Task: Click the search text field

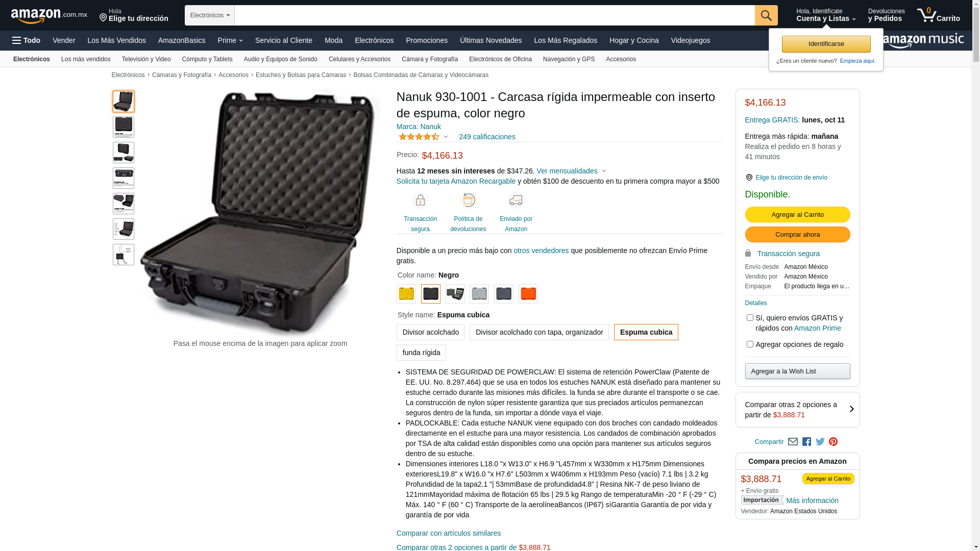Action: (495, 15)
